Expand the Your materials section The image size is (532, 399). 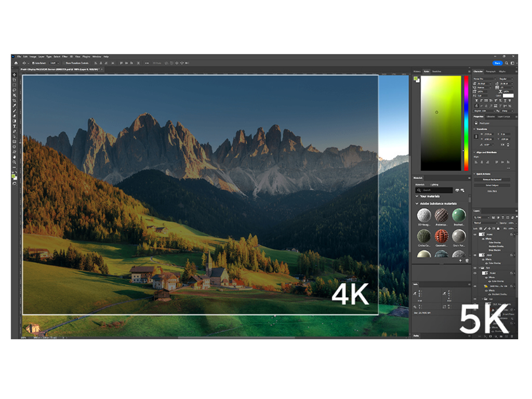(x=417, y=196)
